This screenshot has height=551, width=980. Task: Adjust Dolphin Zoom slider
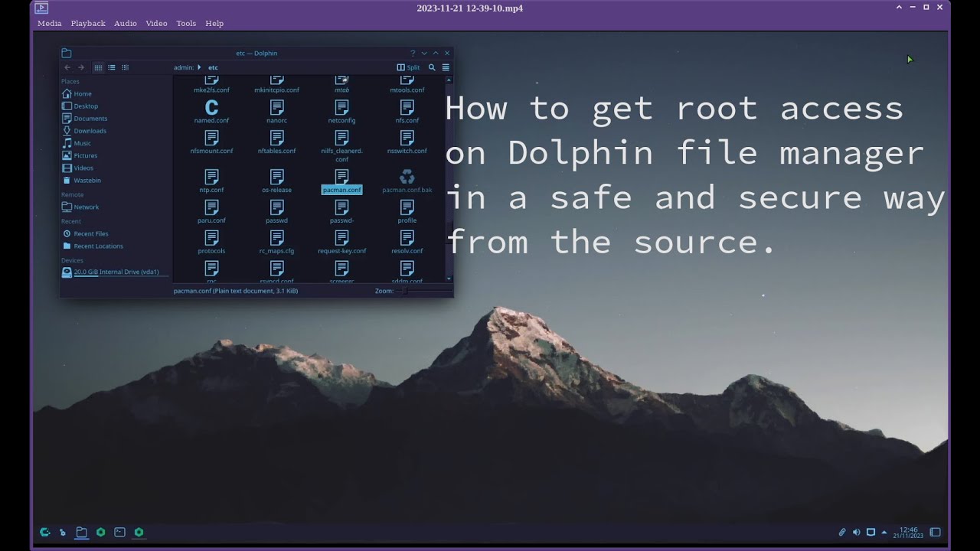pyautogui.click(x=424, y=291)
